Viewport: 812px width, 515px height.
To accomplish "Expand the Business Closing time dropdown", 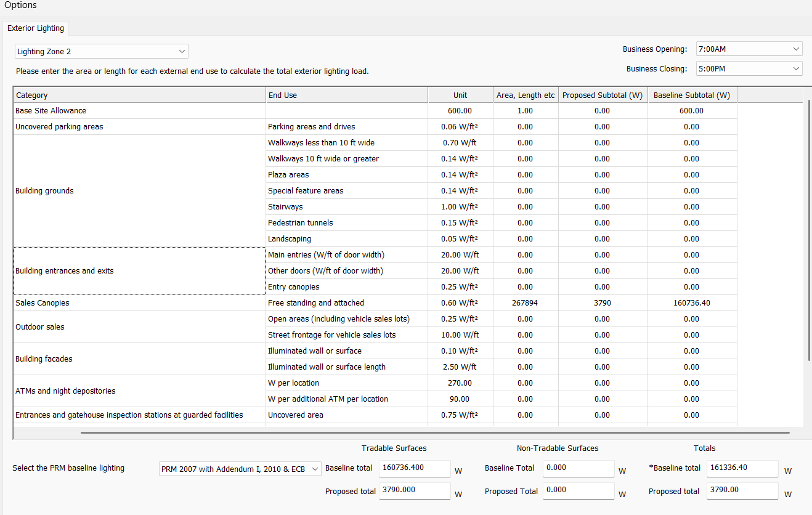I will pos(749,69).
